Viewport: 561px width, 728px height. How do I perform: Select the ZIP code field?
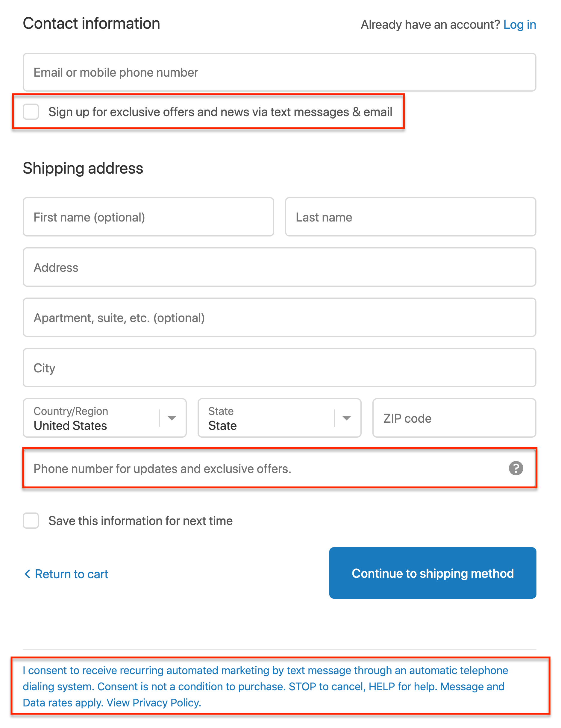tap(454, 418)
